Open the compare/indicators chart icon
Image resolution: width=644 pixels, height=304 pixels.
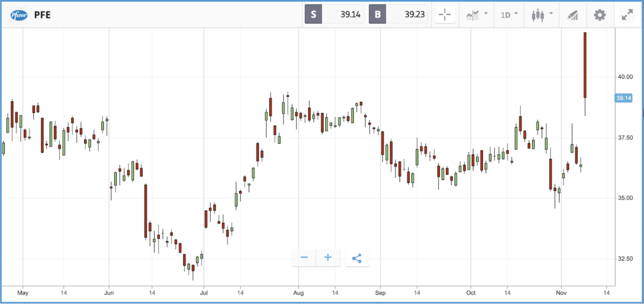473,15
